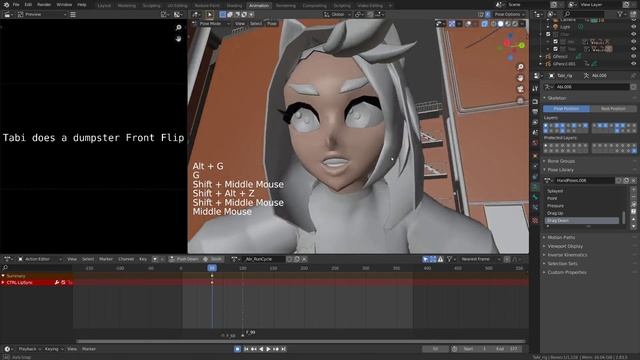
Task: Click the Abi_RunCycle action name field
Action: pyautogui.click(x=264, y=259)
